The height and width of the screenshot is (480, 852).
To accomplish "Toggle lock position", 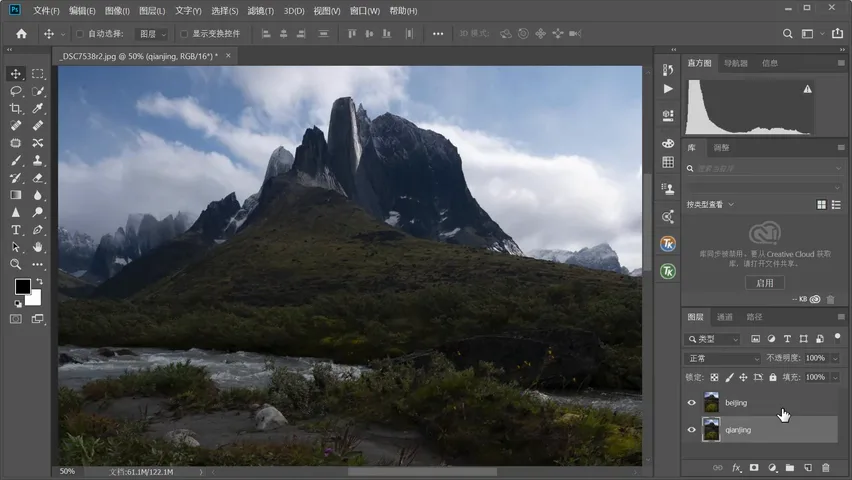I will 743,377.
